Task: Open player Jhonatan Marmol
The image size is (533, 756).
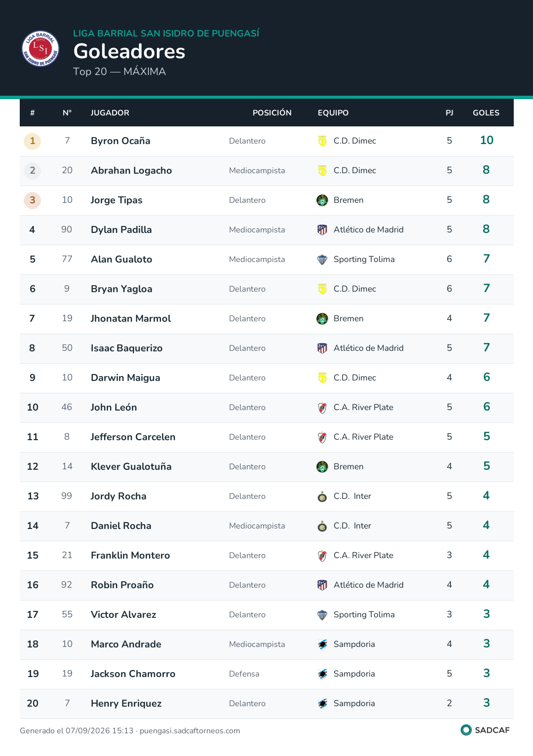Action: coord(131,319)
